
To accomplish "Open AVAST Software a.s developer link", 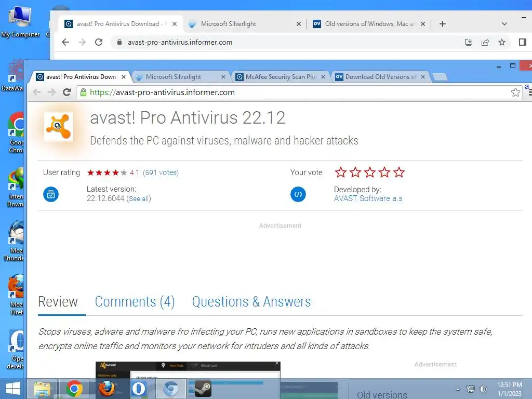I will (368, 198).
